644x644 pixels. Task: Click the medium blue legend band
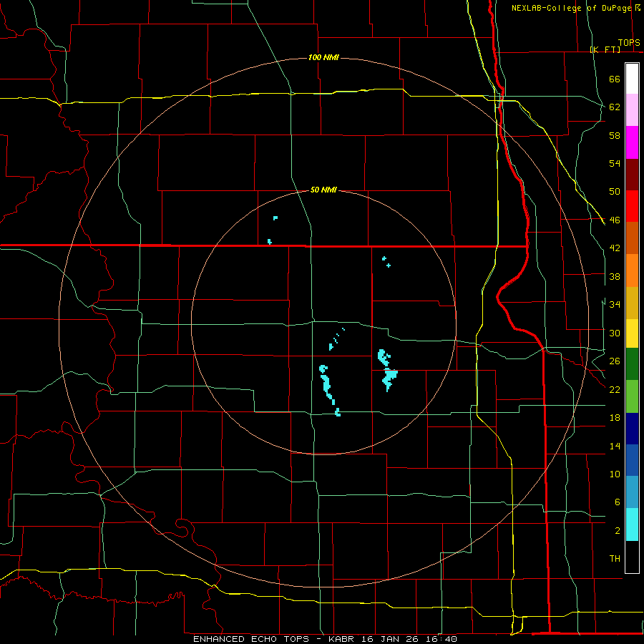coord(632,460)
